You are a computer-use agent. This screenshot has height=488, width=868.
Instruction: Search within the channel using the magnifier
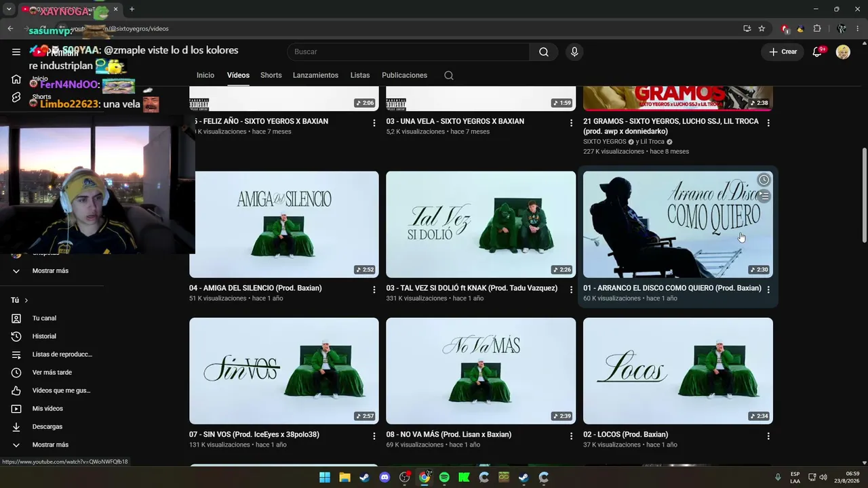449,75
